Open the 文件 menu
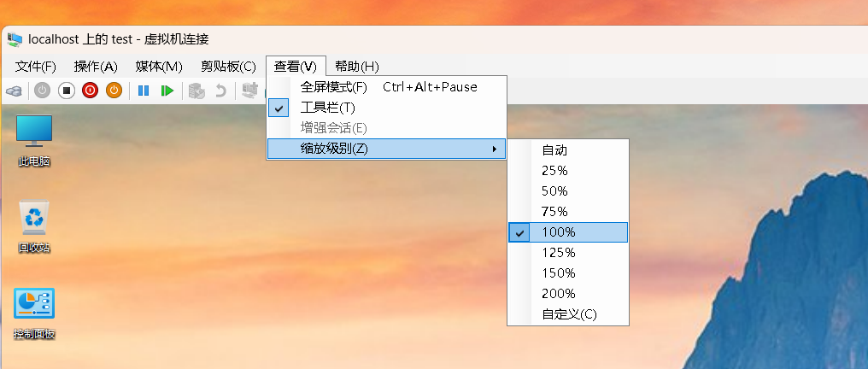This screenshot has height=369, width=868. point(36,67)
